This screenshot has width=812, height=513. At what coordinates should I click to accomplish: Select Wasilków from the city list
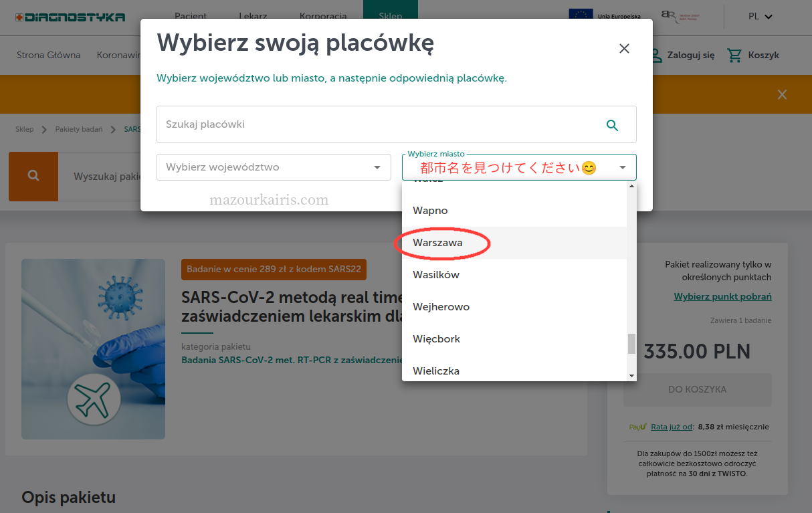pos(436,275)
